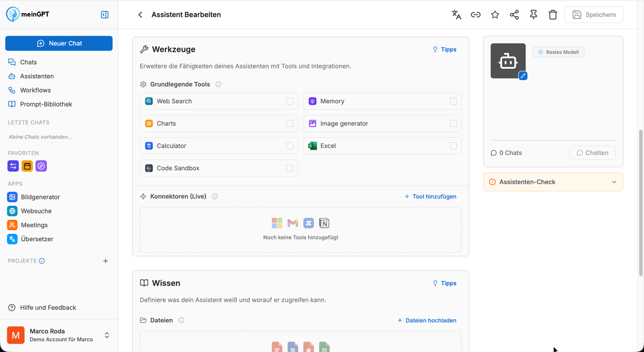Click the translate icon in top toolbar
Viewport: 644px width, 352px height.
456,15
